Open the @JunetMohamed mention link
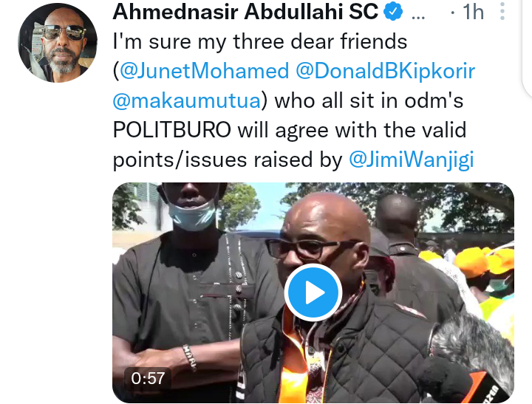 click(204, 71)
